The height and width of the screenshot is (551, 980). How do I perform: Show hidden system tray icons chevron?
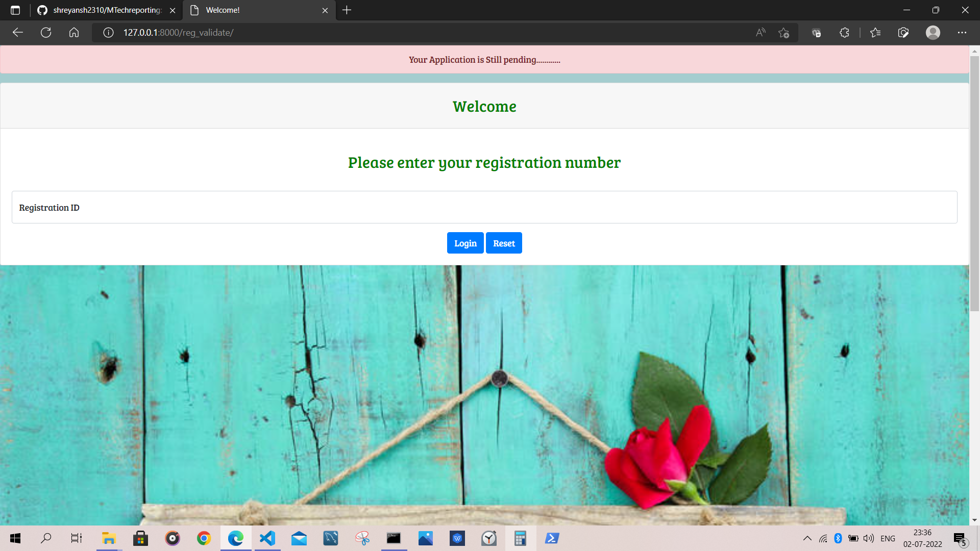[807, 538]
